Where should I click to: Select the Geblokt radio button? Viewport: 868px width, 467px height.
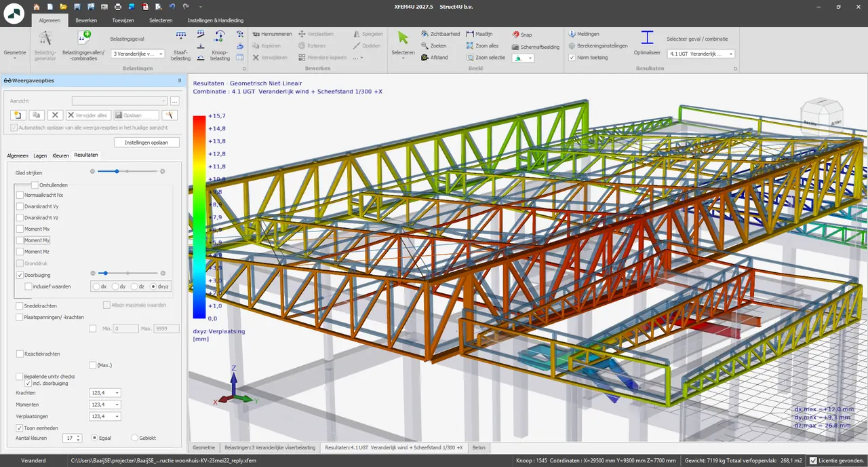134,438
